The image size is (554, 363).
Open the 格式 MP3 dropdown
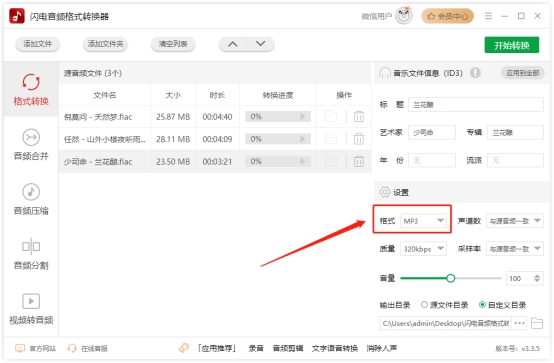pyautogui.click(x=423, y=221)
